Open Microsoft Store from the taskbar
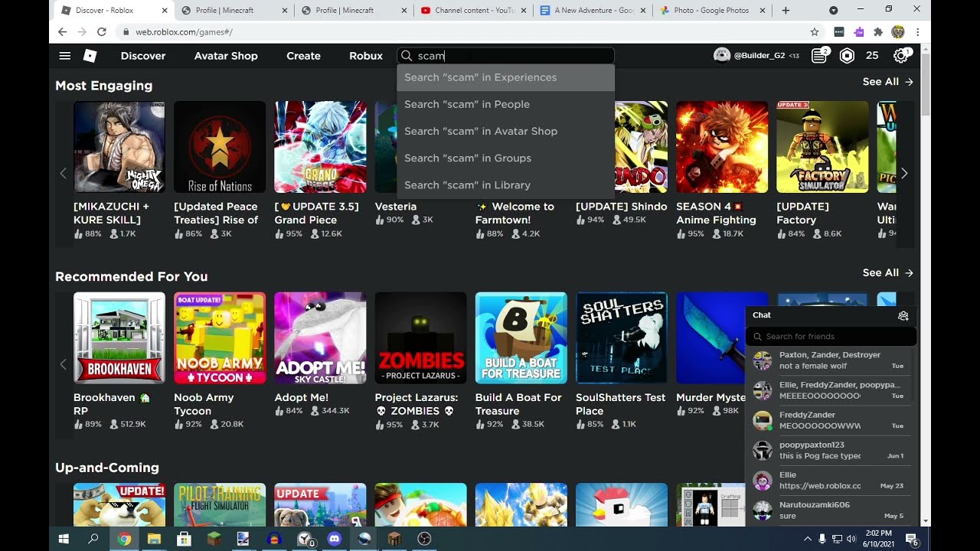 click(x=184, y=539)
